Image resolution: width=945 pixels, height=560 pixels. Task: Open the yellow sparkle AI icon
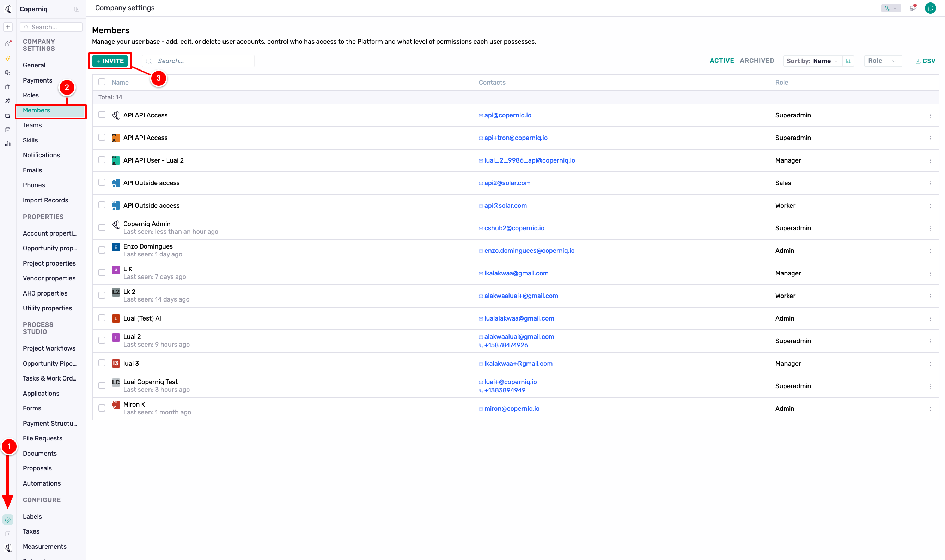coord(8,59)
